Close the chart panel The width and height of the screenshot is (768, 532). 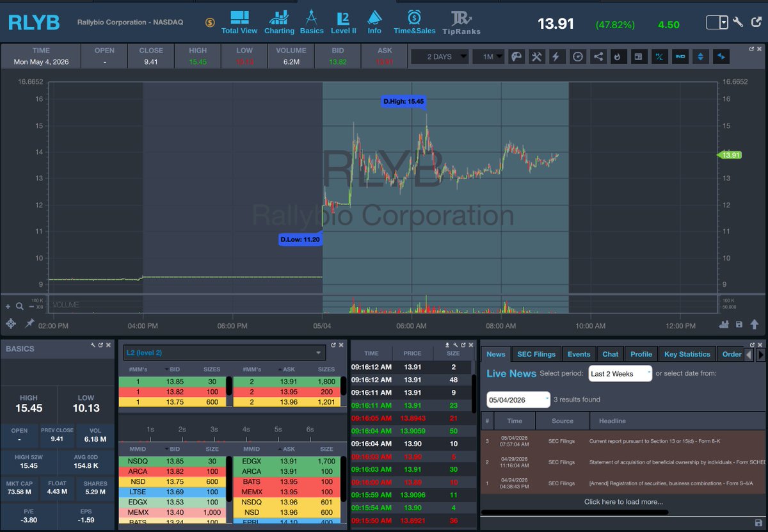pyautogui.click(x=760, y=49)
